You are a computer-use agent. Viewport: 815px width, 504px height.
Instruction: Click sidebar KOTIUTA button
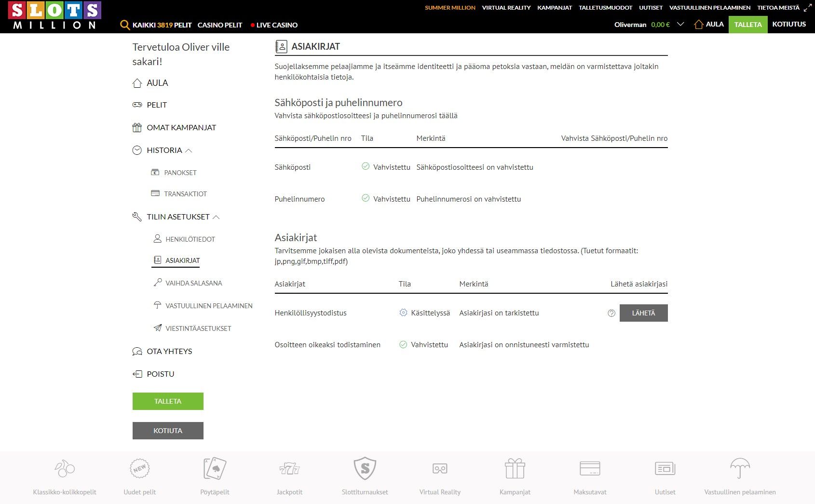(168, 431)
